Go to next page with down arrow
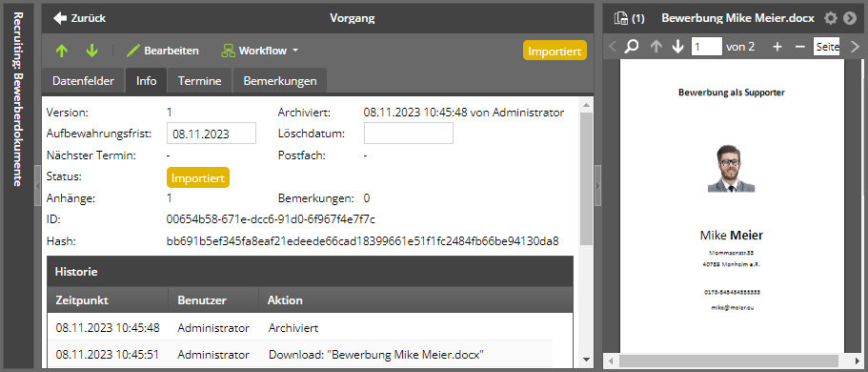This screenshot has width=868, height=372. (677, 47)
